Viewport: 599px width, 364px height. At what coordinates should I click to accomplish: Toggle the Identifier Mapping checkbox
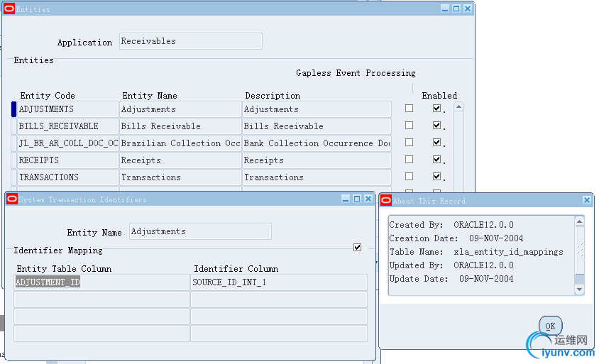point(357,248)
